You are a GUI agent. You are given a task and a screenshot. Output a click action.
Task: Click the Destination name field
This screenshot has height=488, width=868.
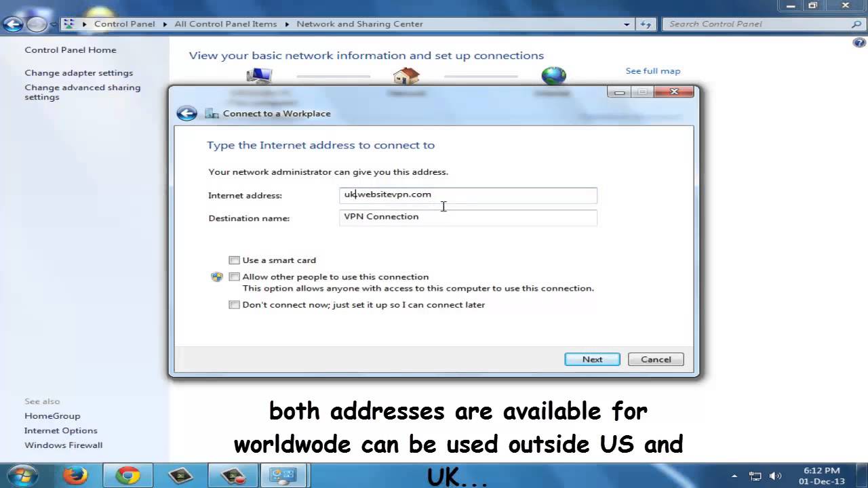coord(468,218)
